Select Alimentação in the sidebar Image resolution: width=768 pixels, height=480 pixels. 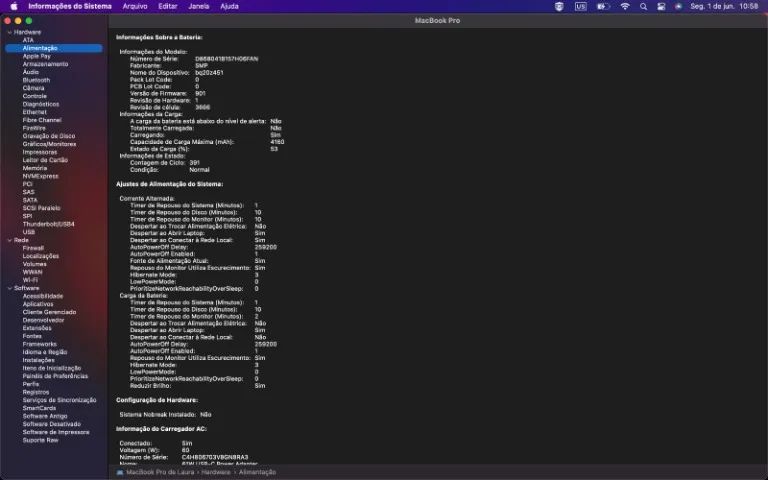pos(54,48)
